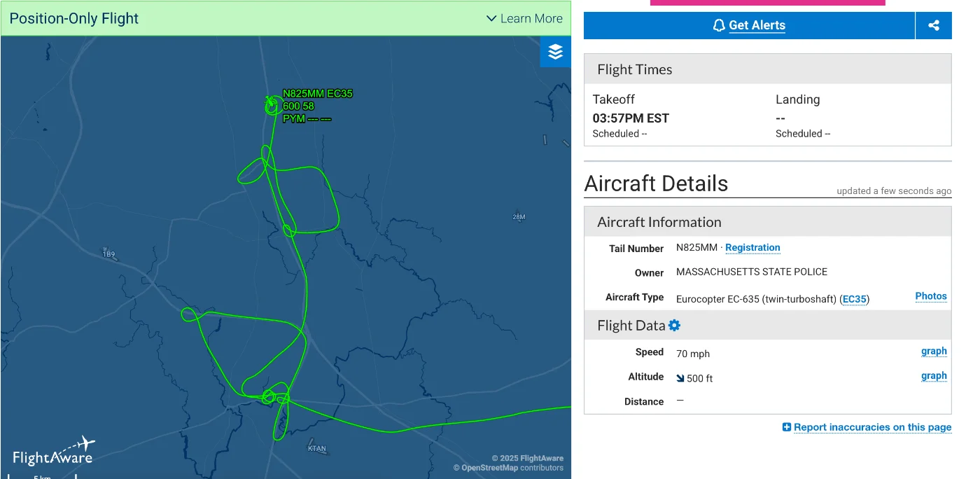Click the plus icon beside Report inaccuracies

click(x=787, y=427)
